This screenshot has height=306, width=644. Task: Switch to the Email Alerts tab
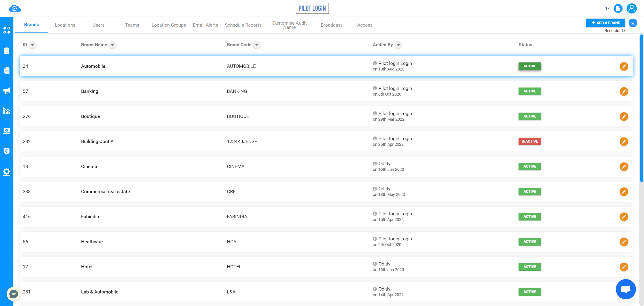(x=205, y=25)
